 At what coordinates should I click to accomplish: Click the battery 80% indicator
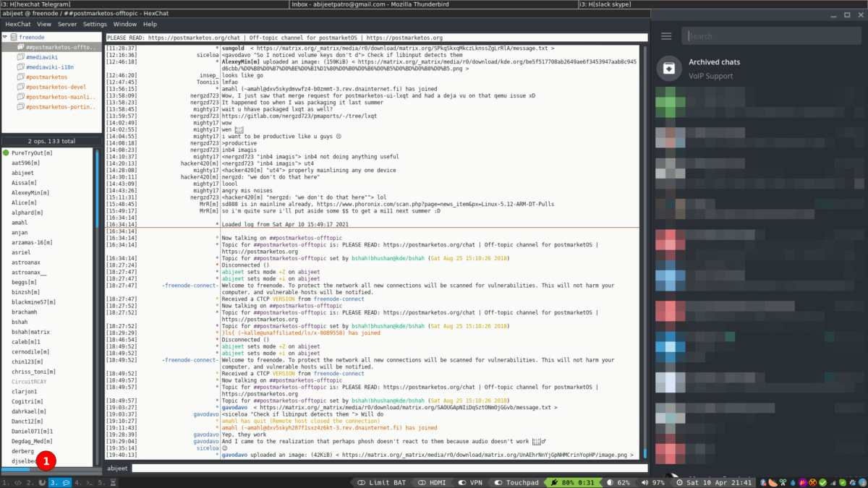[x=574, y=482]
